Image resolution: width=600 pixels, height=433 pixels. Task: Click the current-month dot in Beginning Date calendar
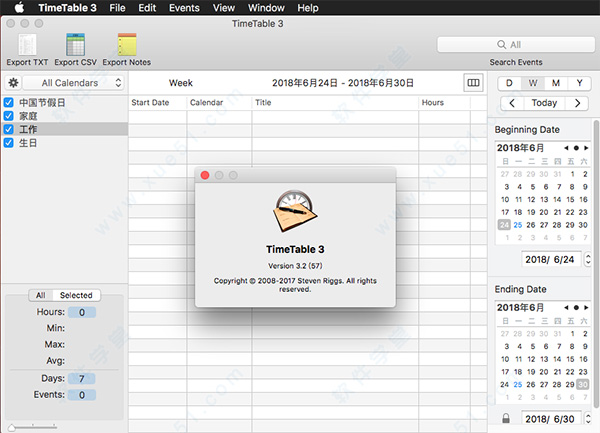576,148
